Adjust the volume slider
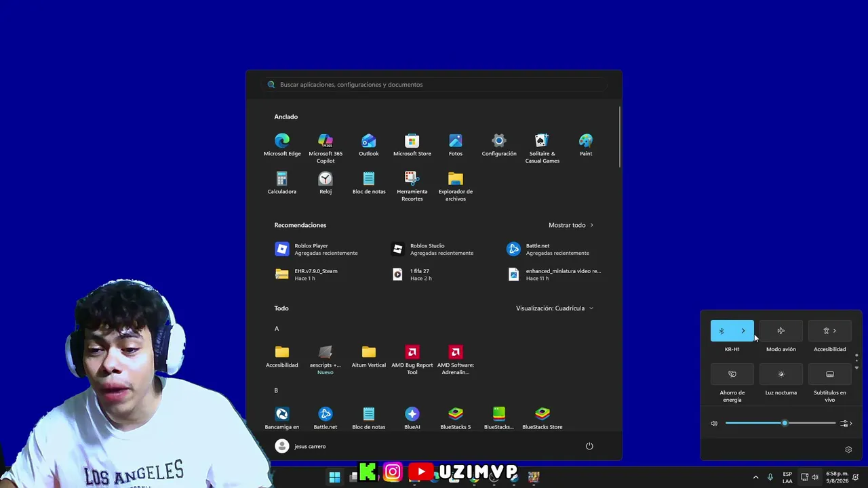The height and width of the screenshot is (488, 868). [x=781, y=424]
